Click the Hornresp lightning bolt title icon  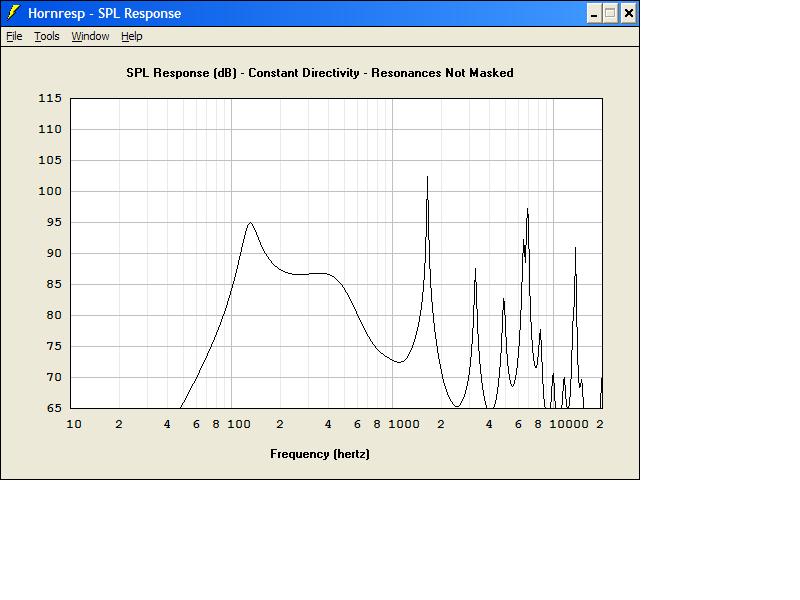click(x=13, y=13)
